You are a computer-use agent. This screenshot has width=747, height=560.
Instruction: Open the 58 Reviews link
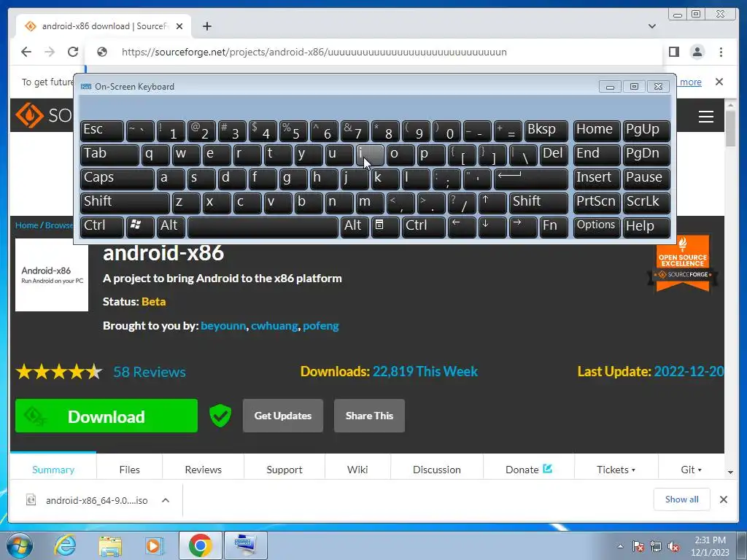[149, 372]
